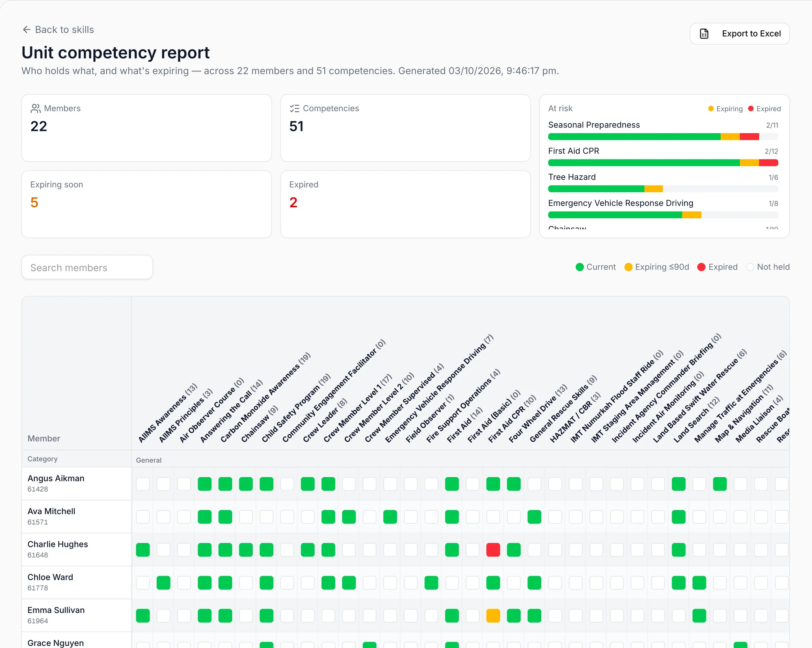Viewport: 812px width, 648px height.
Task: Click the back arrow icon
Action: [x=27, y=30]
